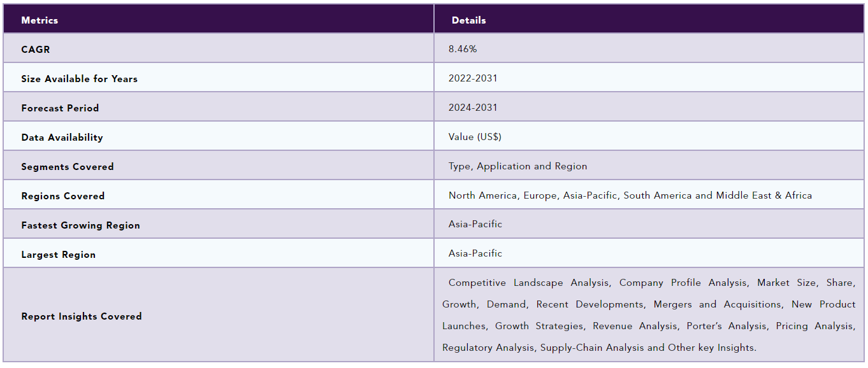Select the Segments Covered label
Viewport: 868px width, 368px height.
click(x=68, y=167)
